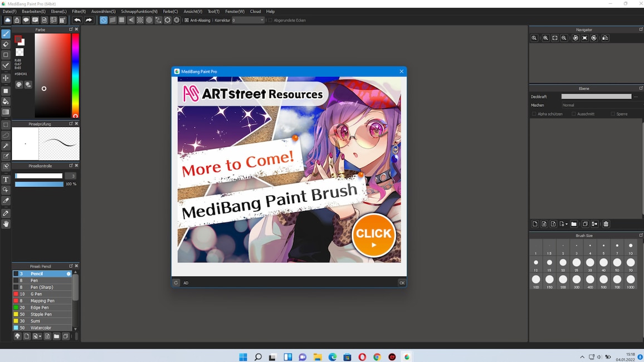Click the Undo arrow in the toolbar
Image resolution: width=644 pixels, height=362 pixels.
coord(77,20)
